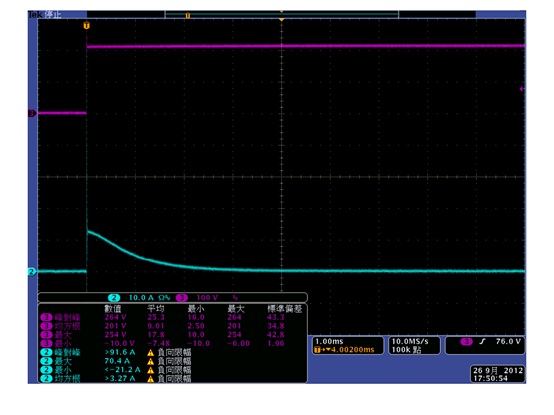Click the channel 3 peak-to-peak measurement 264 V
This screenshot has width=554, height=415.
coord(116,317)
